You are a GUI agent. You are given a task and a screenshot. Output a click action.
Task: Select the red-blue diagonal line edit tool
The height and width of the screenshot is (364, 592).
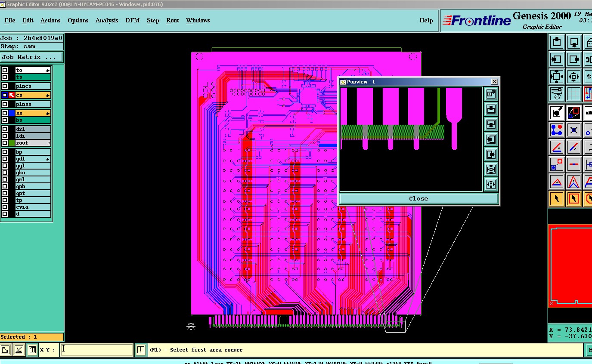[574, 147]
